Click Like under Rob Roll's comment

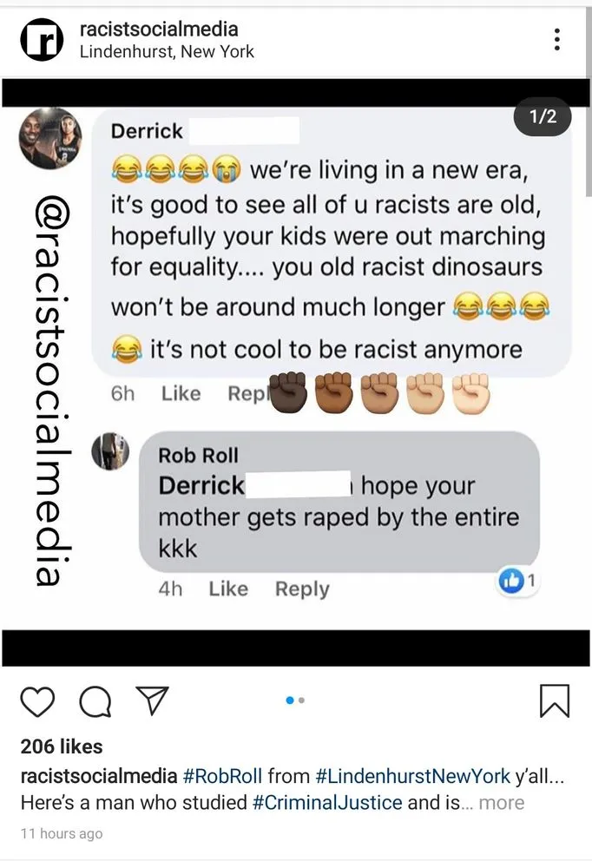[x=228, y=589]
